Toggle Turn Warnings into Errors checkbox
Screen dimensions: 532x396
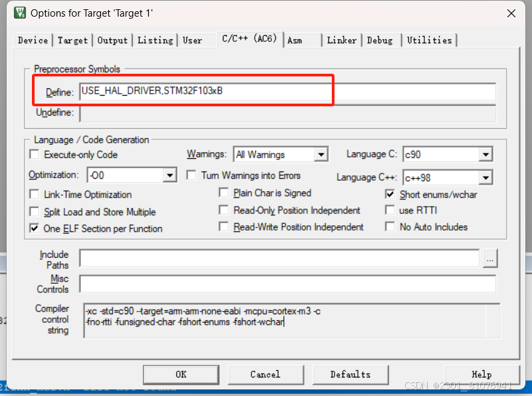tap(192, 175)
